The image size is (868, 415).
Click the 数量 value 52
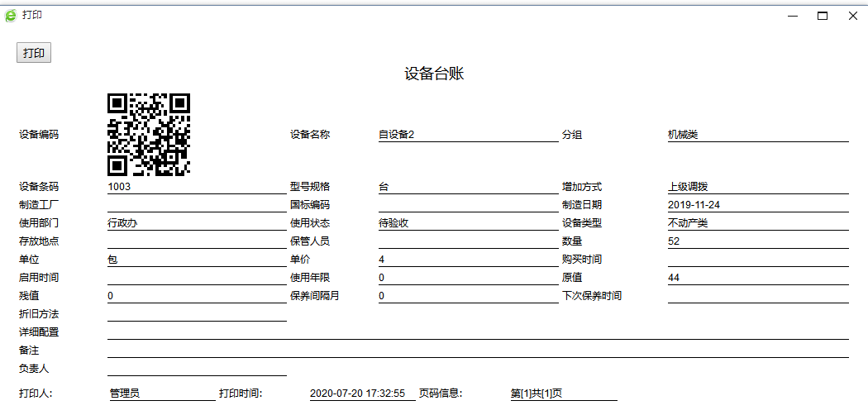click(x=757, y=241)
